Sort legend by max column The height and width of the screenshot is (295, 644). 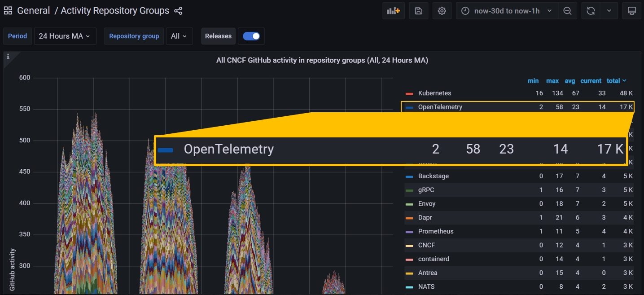pos(552,81)
